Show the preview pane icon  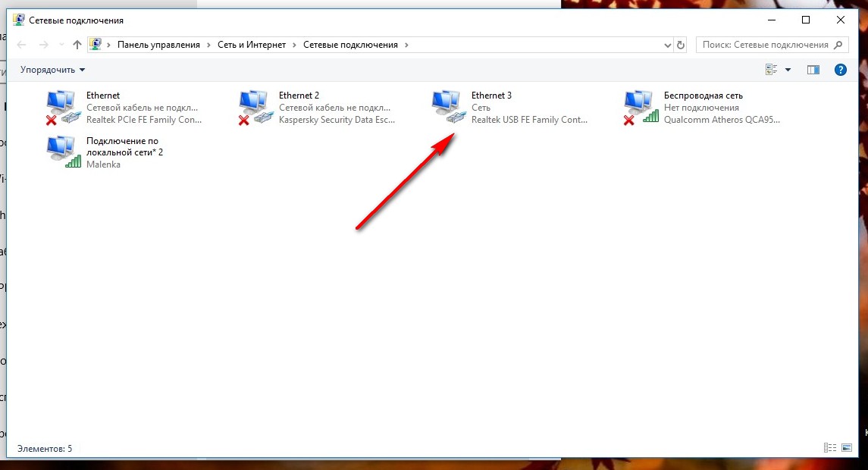pos(813,70)
